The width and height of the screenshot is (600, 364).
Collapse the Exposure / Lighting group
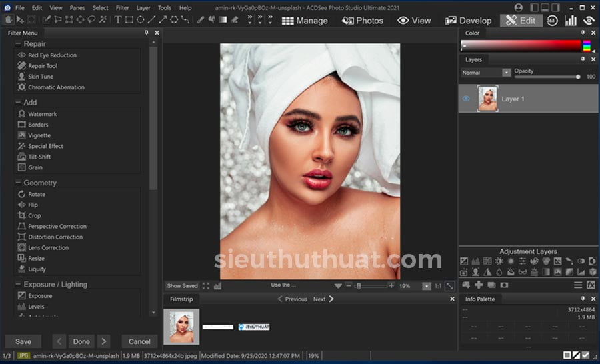pyautogui.click(x=18, y=285)
